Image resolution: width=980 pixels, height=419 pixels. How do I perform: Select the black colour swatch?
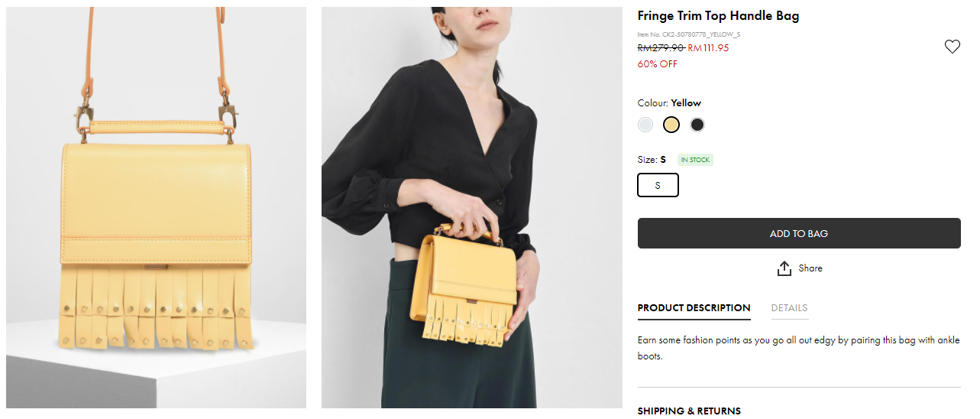click(x=697, y=125)
